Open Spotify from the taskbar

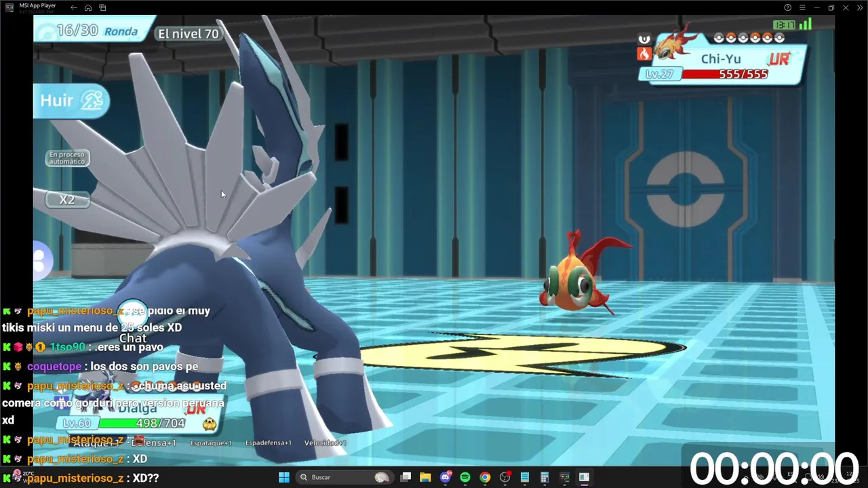coord(465,477)
